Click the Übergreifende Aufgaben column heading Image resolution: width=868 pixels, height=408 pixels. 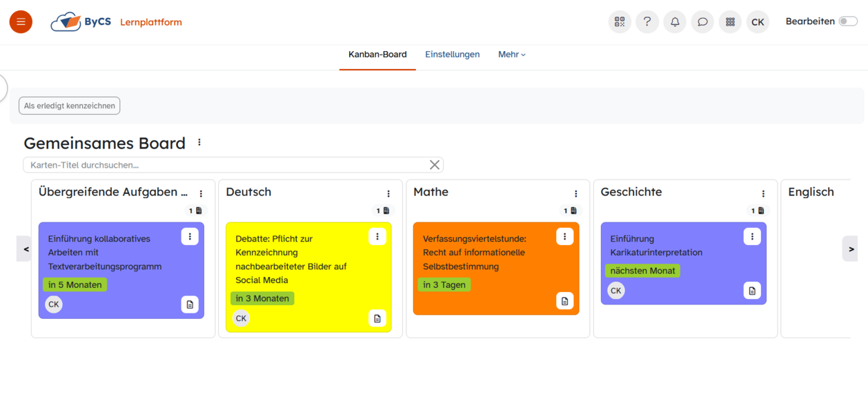(x=113, y=192)
